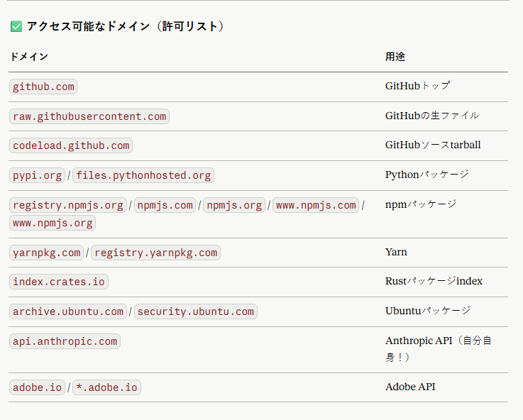This screenshot has height=420, width=523.
Task: Select the api.anthropic.com code tag
Action: coord(65,341)
